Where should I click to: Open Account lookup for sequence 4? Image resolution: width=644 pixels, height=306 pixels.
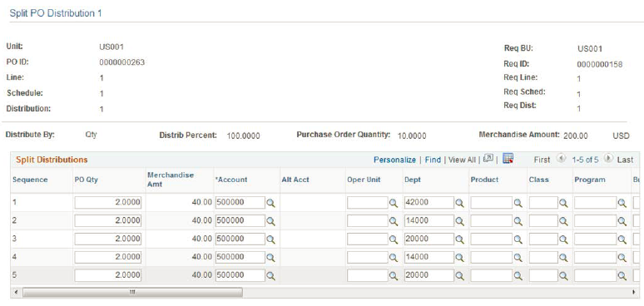pos(270,257)
